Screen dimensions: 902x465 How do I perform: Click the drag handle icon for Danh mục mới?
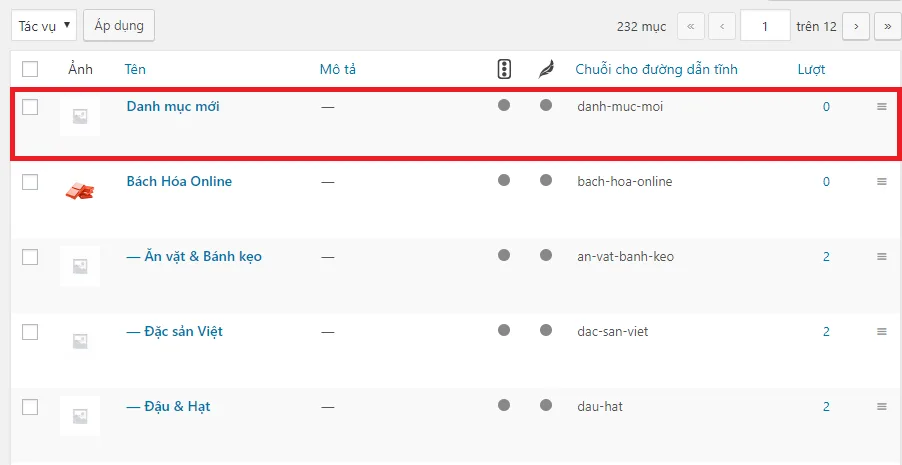(882, 106)
